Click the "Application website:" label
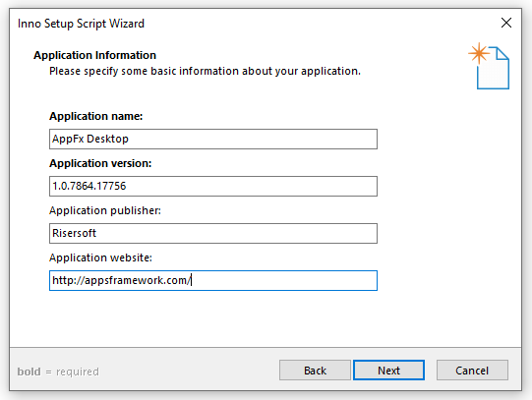 [100, 257]
